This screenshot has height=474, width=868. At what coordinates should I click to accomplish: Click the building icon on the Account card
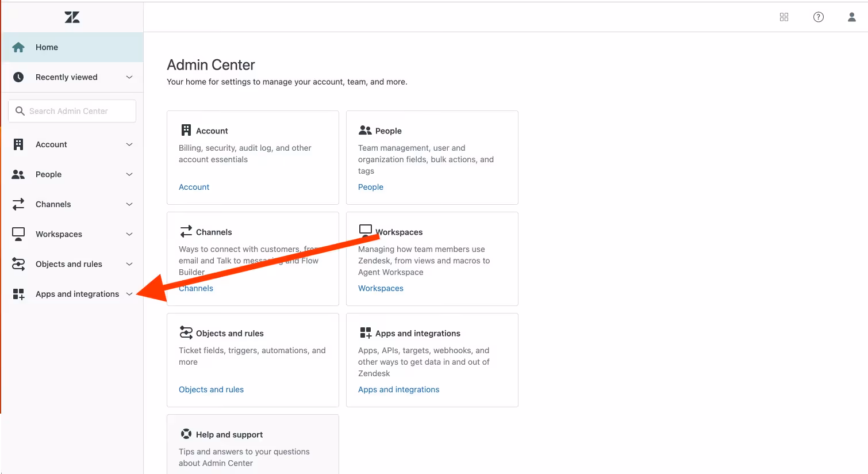(x=186, y=130)
